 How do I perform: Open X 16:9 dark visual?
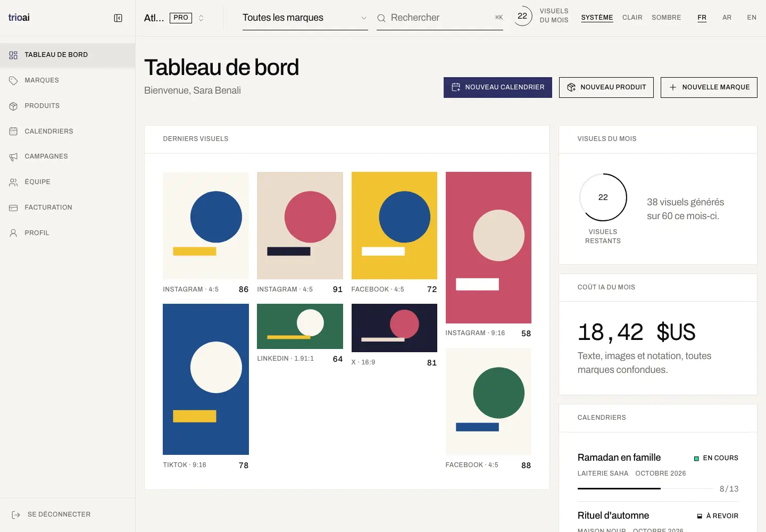tap(394, 328)
